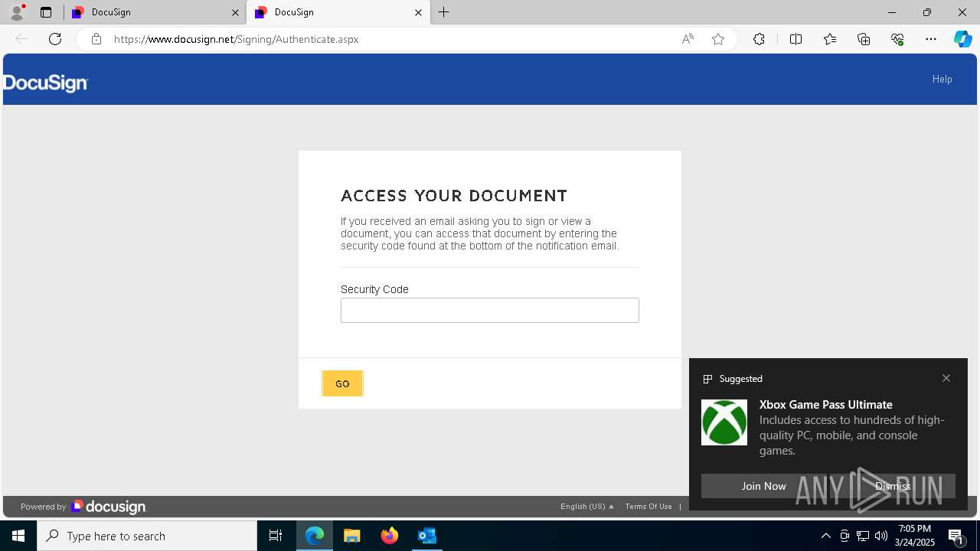Click the Xbox Game Pass Ultimate title
This screenshot has height=551, width=980.
826,404
